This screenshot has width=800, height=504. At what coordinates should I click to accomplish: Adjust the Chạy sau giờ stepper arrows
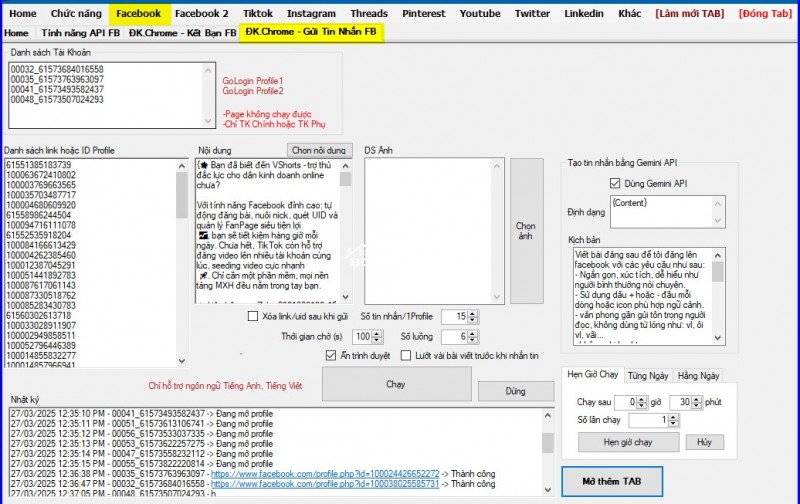pos(642,402)
